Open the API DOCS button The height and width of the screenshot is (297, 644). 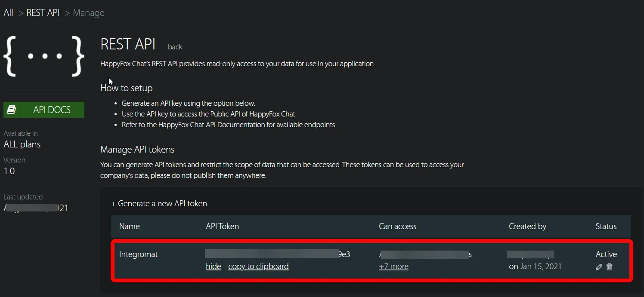(44, 110)
